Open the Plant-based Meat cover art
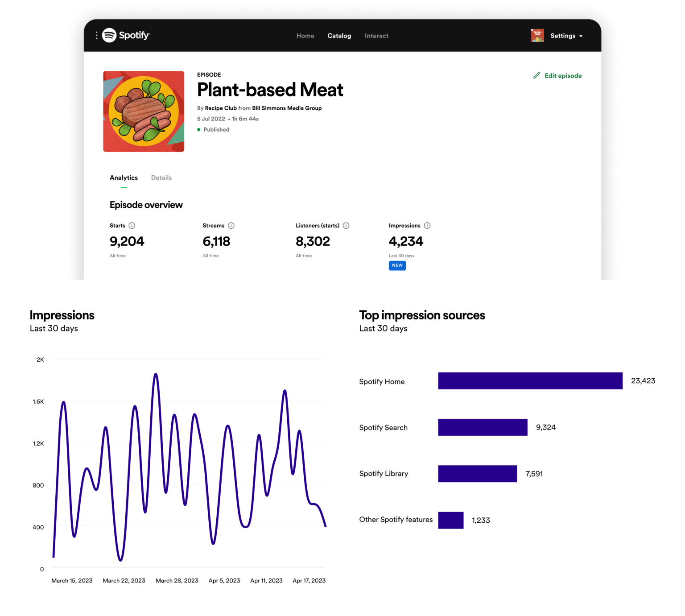Screen dimensions: 685x616 coord(144,112)
